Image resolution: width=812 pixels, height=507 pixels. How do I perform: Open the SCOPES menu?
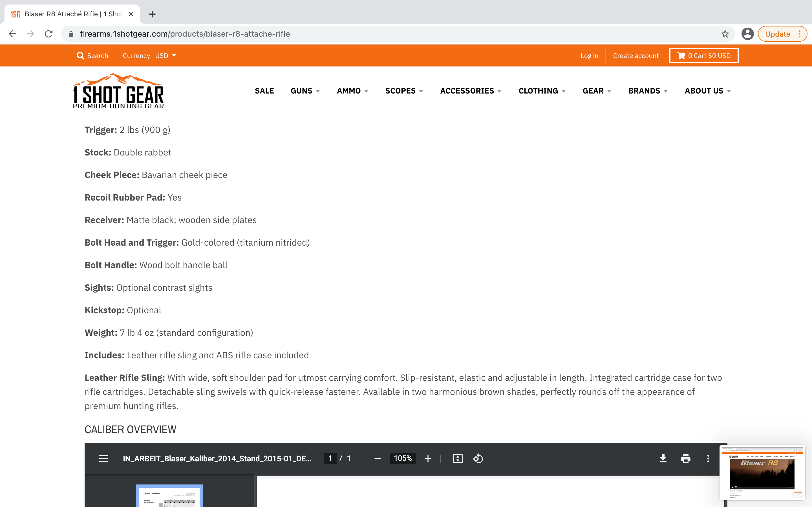(x=404, y=91)
